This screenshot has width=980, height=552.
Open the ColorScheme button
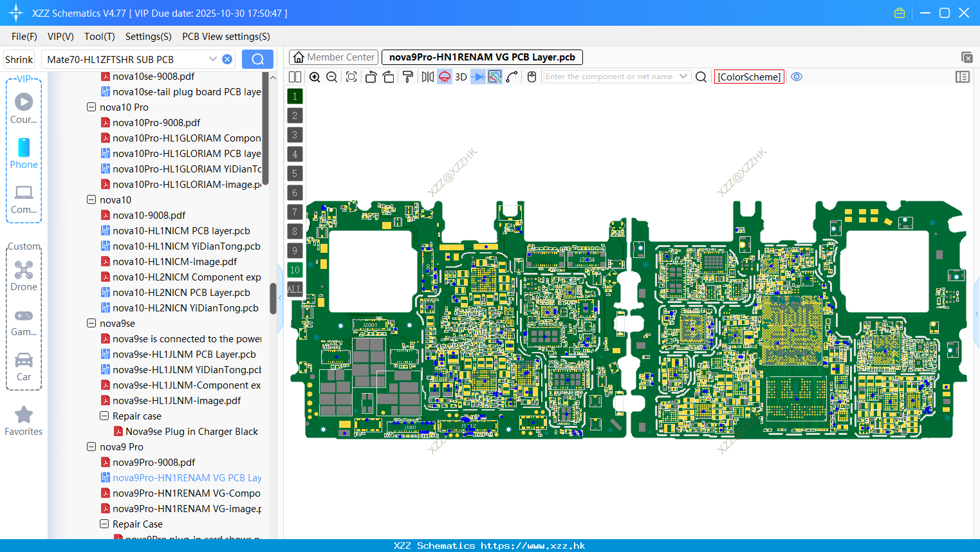(749, 77)
